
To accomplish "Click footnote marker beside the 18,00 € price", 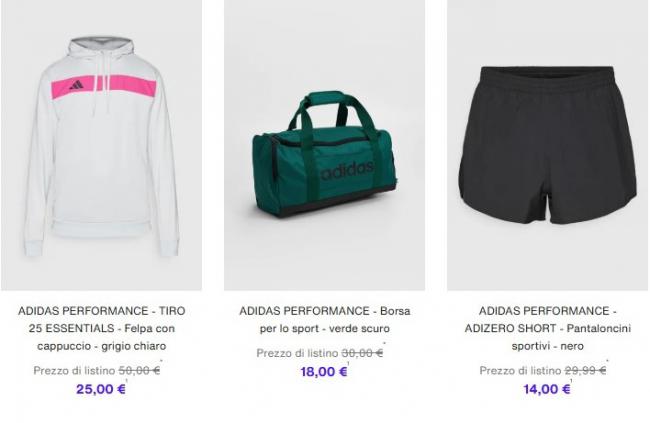I will point(349,363).
